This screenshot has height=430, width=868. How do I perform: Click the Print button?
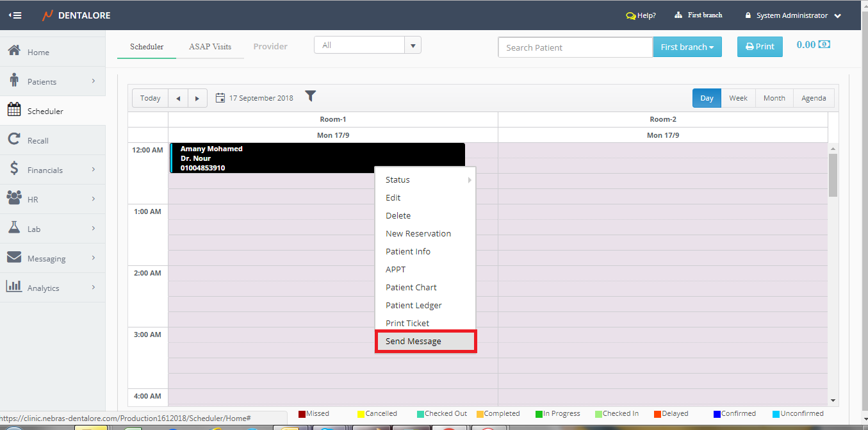760,47
